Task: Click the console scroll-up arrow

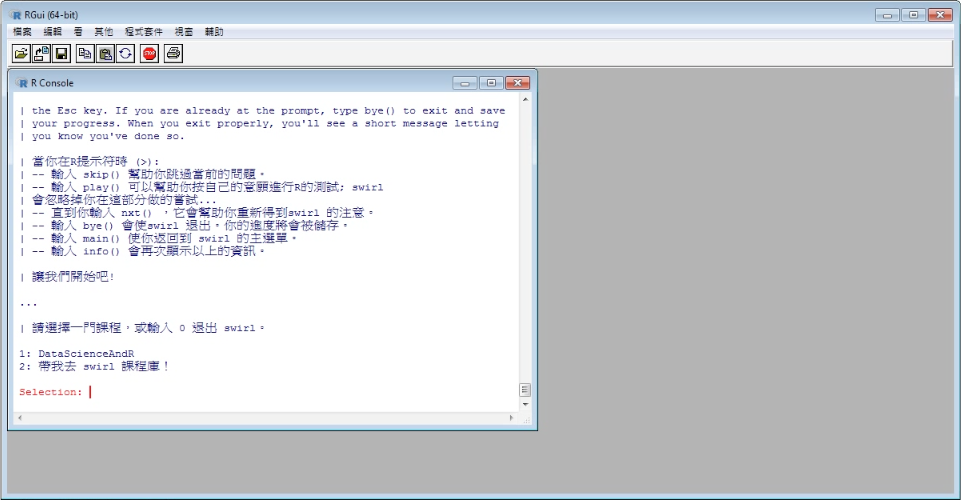Action: [525, 99]
